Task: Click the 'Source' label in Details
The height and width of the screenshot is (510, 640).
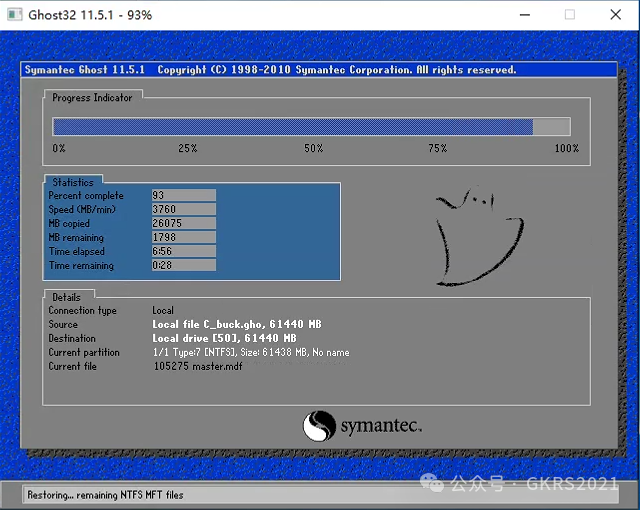Action: pyautogui.click(x=63, y=324)
